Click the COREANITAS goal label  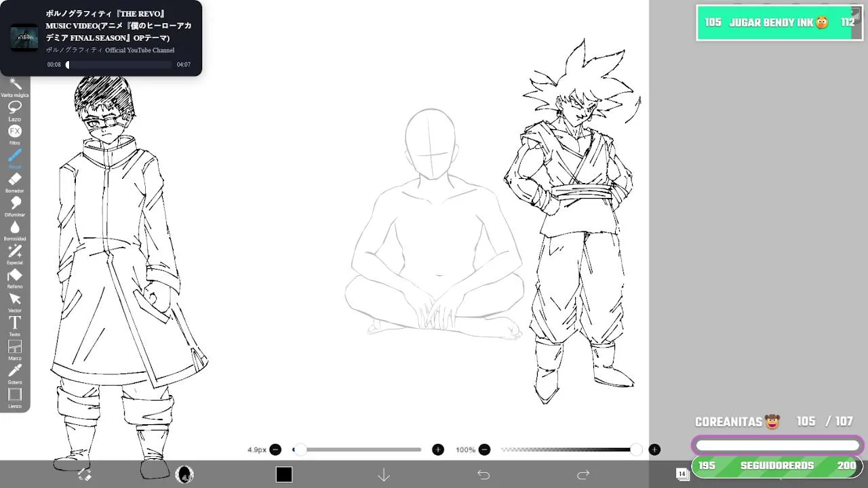(x=737, y=422)
